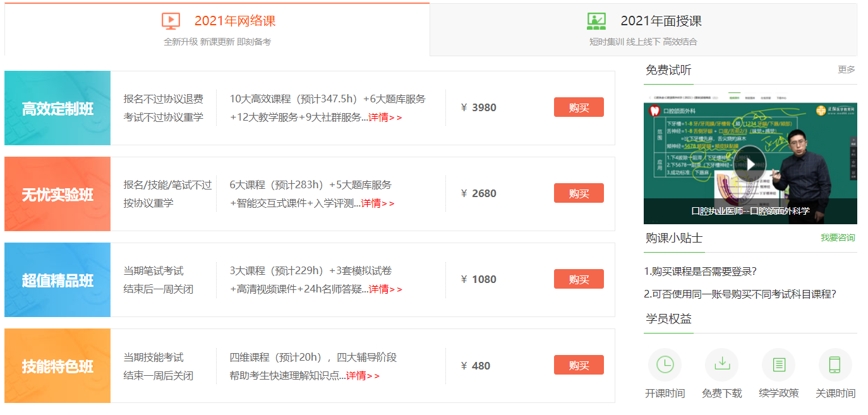868x415 pixels.
Task: Click the orange video icon beside 2021年网络课
Action: [171, 21]
